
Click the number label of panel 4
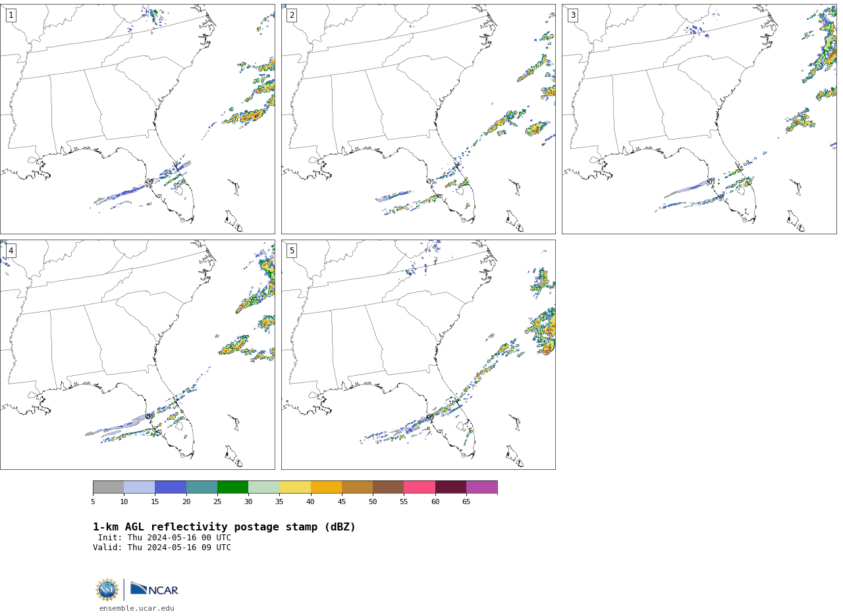point(11,251)
